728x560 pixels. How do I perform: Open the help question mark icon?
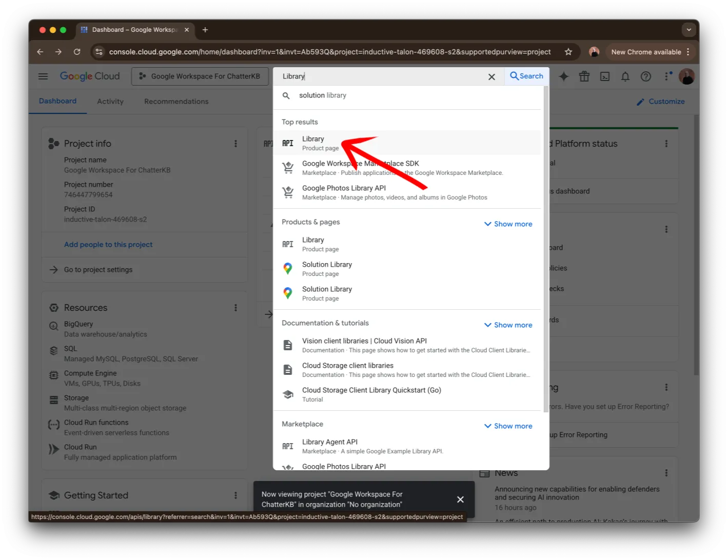(646, 76)
